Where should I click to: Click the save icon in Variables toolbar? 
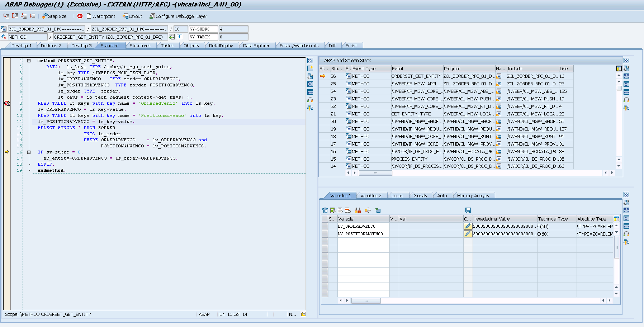(468, 210)
